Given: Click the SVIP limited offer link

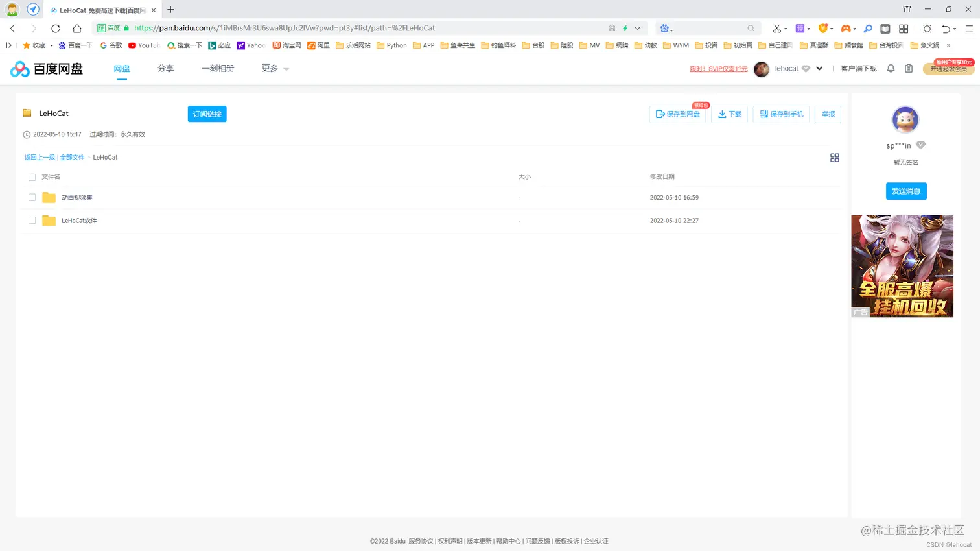Looking at the screenshot, I should click(x=719, y=69).
